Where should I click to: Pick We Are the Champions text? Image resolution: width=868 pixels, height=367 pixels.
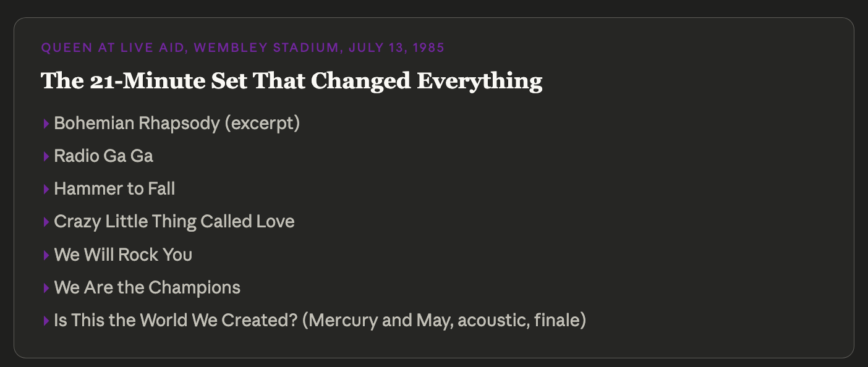[147, 287]
